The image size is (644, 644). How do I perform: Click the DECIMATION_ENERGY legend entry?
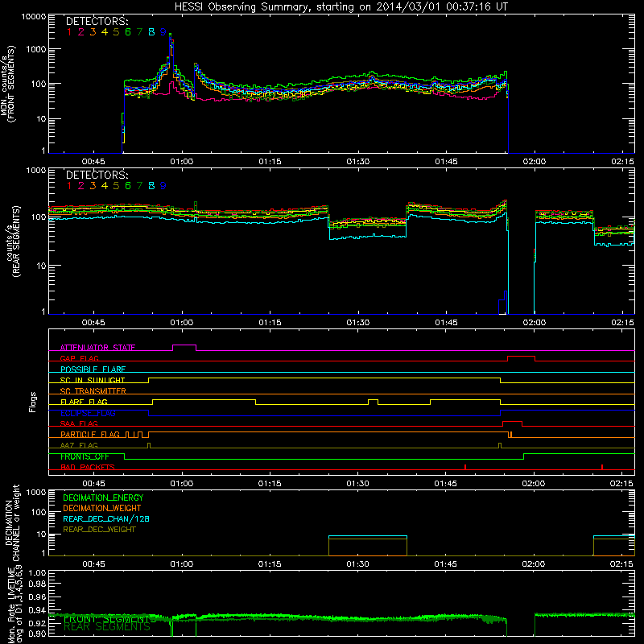[x=103, y=497]
